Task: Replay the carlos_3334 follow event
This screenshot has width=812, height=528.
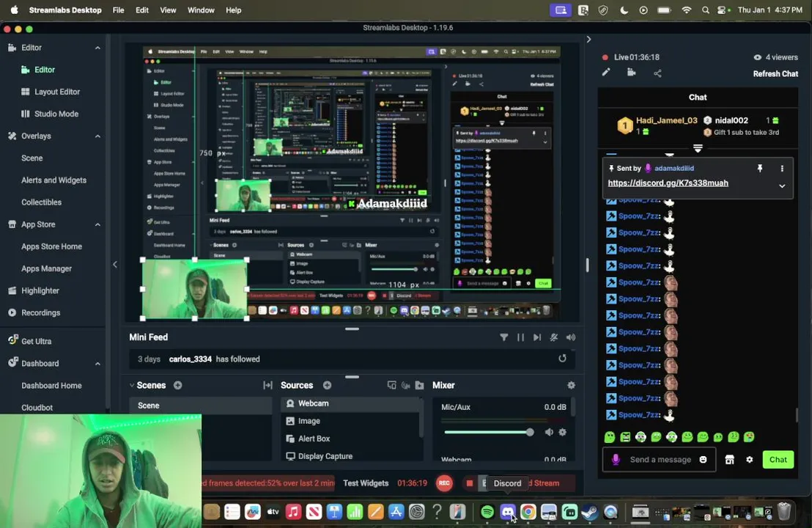Action: point(562,358)
